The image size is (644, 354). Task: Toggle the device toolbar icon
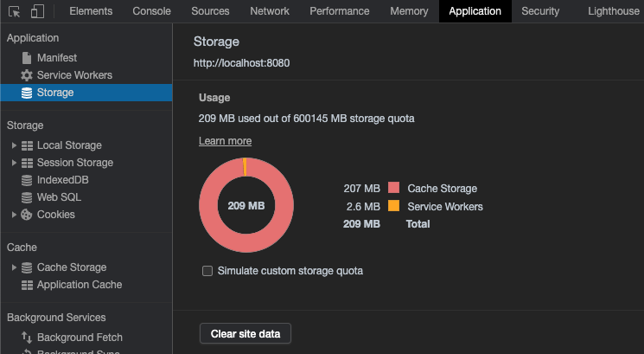[x=37, y=11]
